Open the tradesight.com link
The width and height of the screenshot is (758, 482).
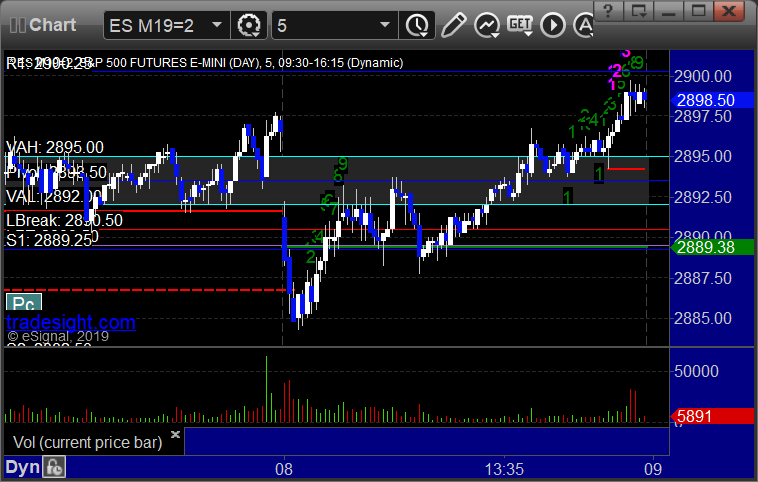click(x=71, y=322)
